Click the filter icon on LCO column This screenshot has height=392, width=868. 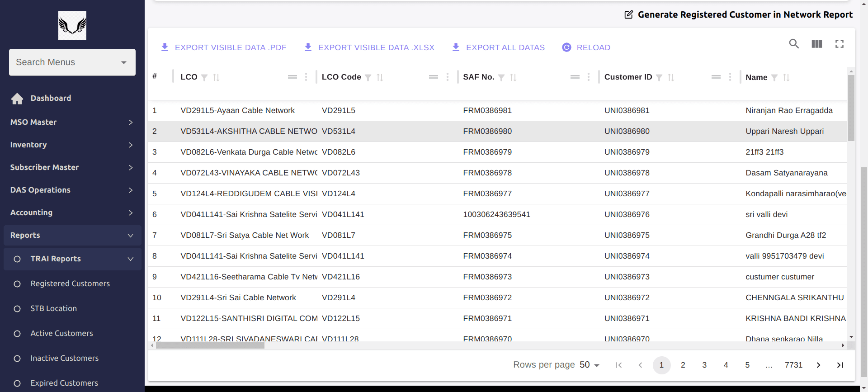pyautogui.click(x=204, y=78)
